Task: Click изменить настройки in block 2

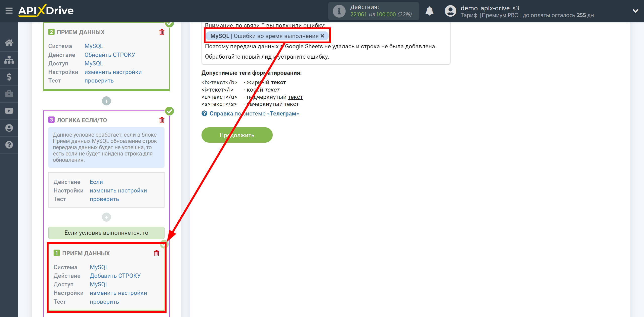Action: (113, 72)
